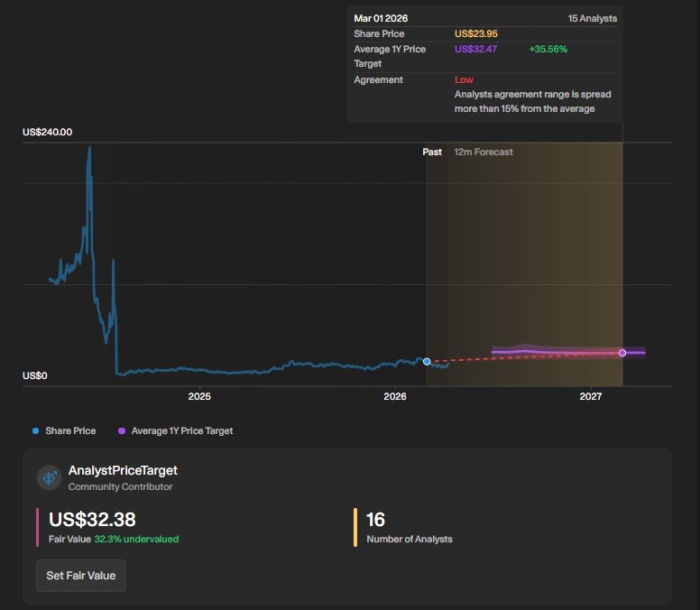Click the AnalystPriceTarget avatar icon
700x610 pixels.
coord(50,477)
